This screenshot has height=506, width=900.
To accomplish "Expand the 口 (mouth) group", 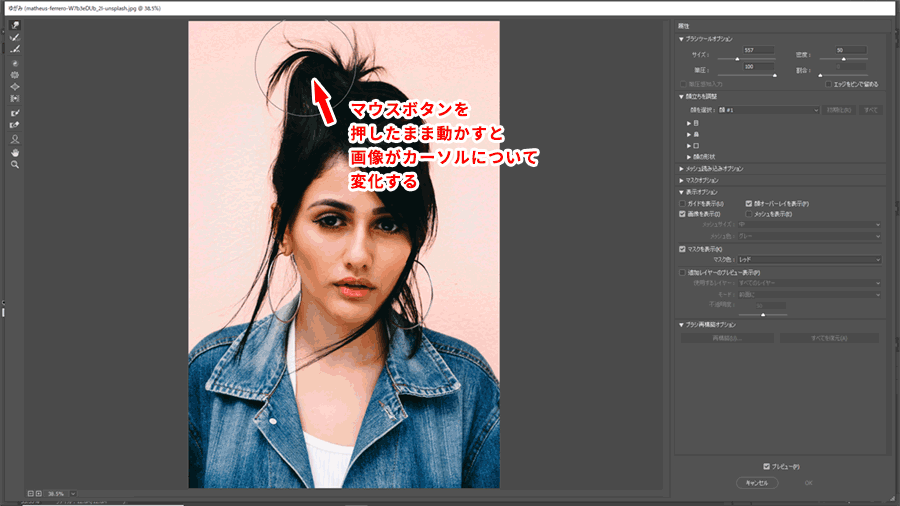I will 689,146.
